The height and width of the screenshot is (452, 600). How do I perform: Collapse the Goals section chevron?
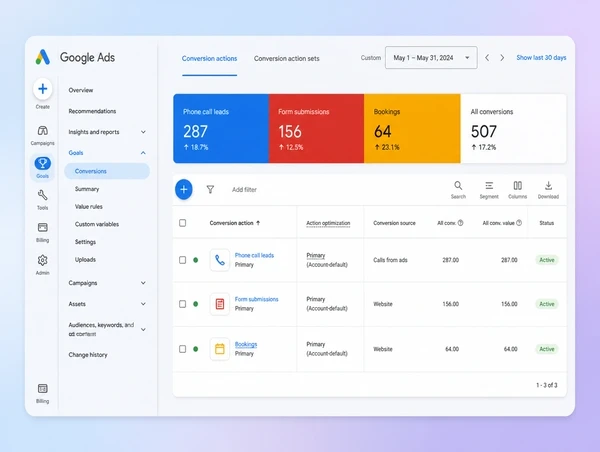[x=143, y=153]
